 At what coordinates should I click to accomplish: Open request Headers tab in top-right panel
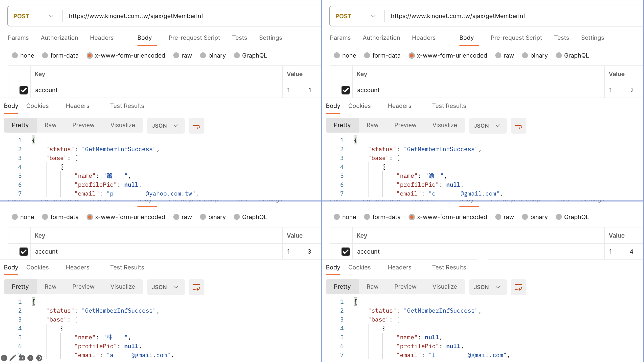pyautogui.click(x=424, y=38)
